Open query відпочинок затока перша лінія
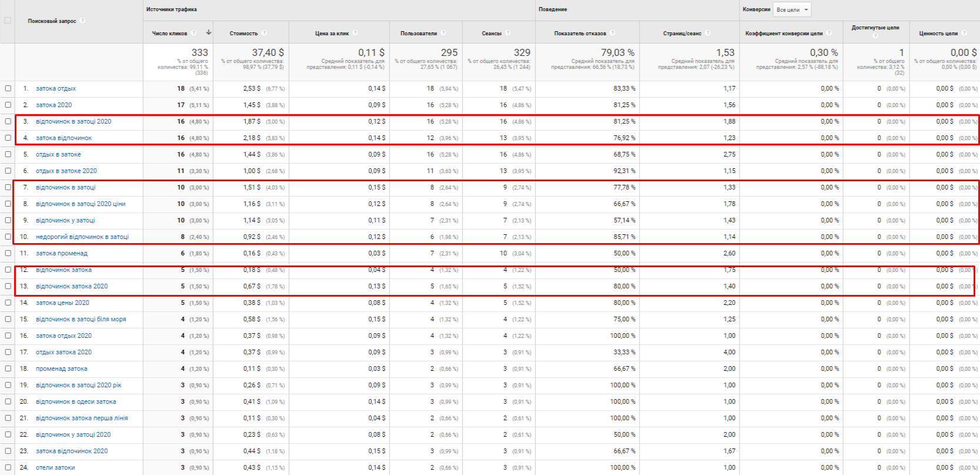Viewport: 980px width, 475px height. tap(82, 418)
